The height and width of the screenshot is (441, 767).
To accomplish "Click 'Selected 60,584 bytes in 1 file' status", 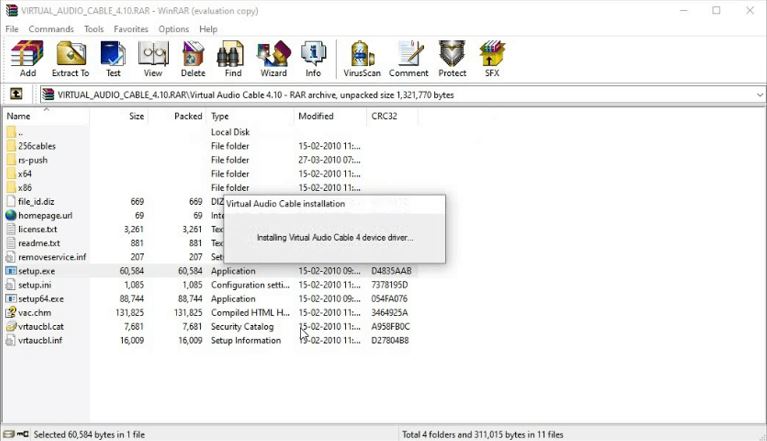I will (89, 434).
